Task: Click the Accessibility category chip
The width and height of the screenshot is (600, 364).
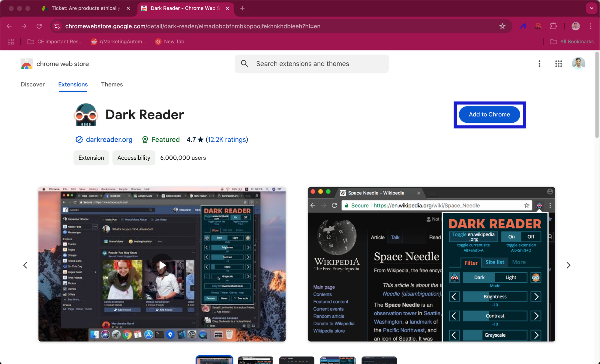Action: pyautogui.click(x=134, y=158)
